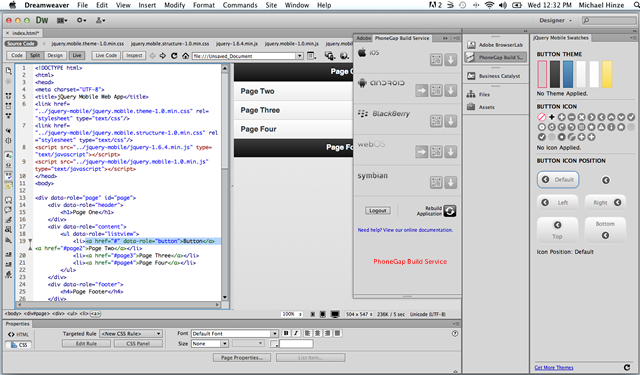Open the address bar dropdown arrow

[x=300, y=56]
